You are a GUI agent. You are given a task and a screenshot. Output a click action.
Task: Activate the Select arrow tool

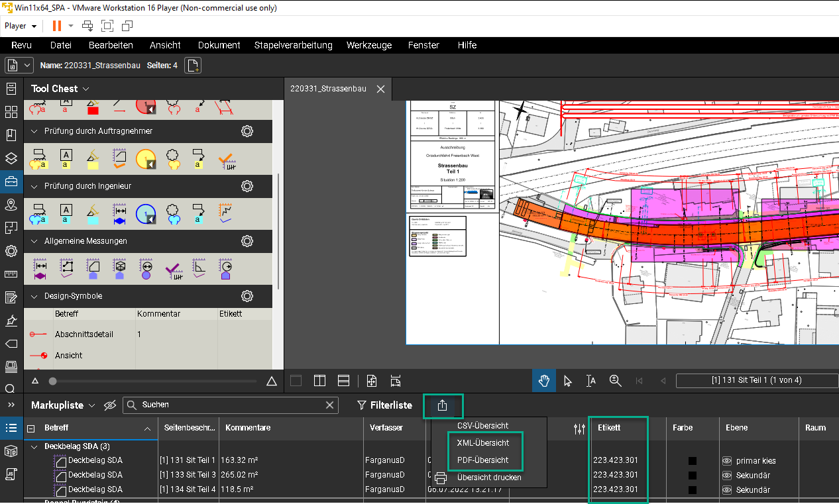567,380
